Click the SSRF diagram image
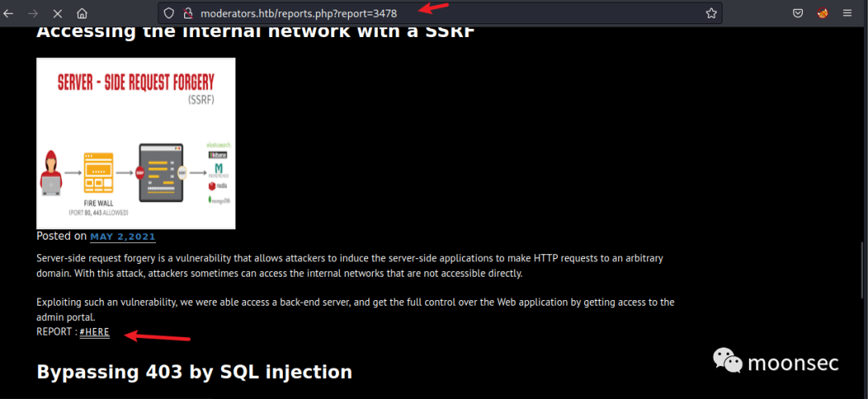Image resolution: width=868 pixels, height=399 pixels. (136, 143)
